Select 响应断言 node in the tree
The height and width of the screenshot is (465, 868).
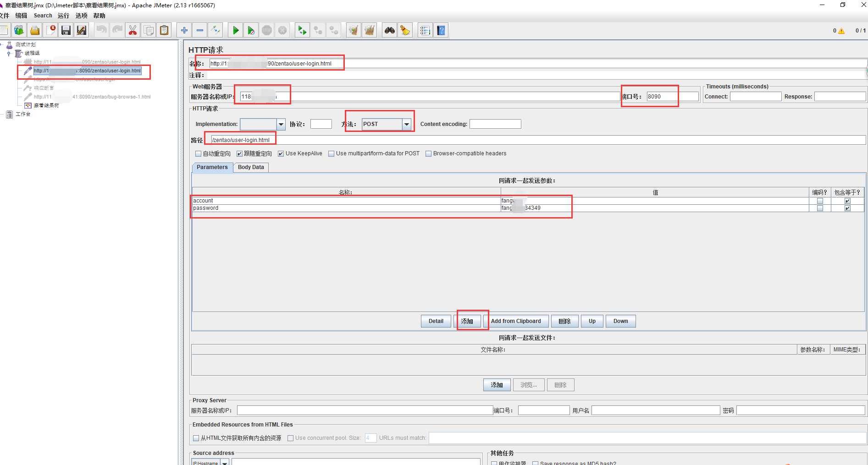(44, 88)
